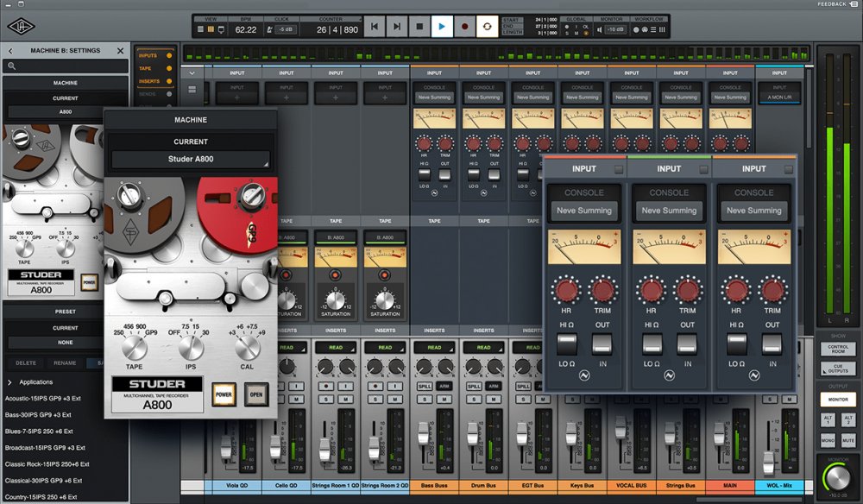The width and height of the screenshot is (863, 504).
Task: Open READ automation dropdown on Strings Room 1 QD
Action: click(336, 348)
